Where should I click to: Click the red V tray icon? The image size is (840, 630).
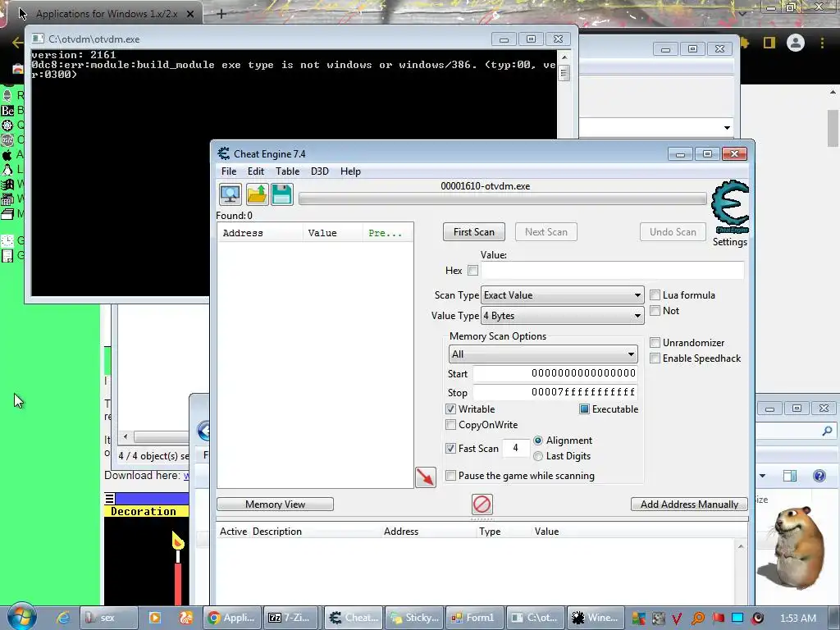coord(677,619)
